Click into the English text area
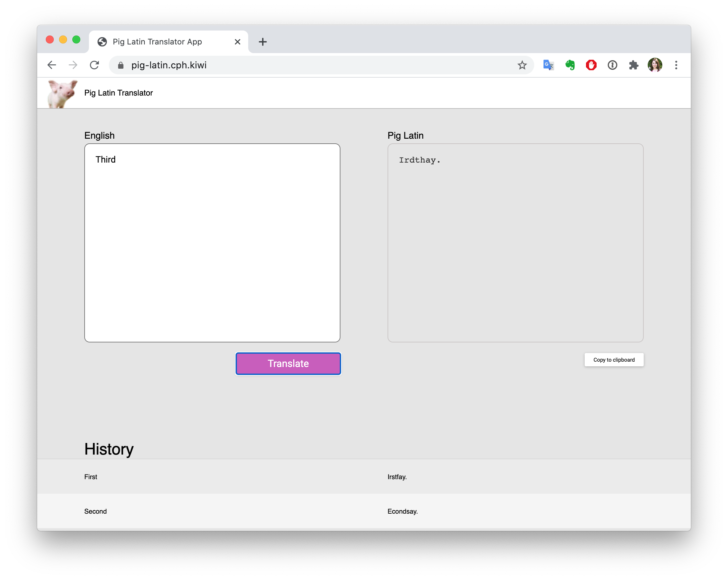Image resolution: width=728 pixels, height=580 pixels. [212, 243]
